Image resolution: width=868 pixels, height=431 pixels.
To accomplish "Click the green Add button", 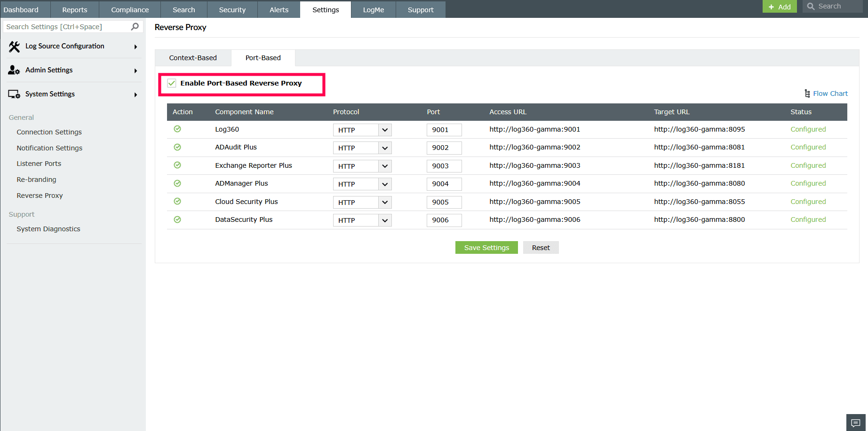I will [780, 7].
